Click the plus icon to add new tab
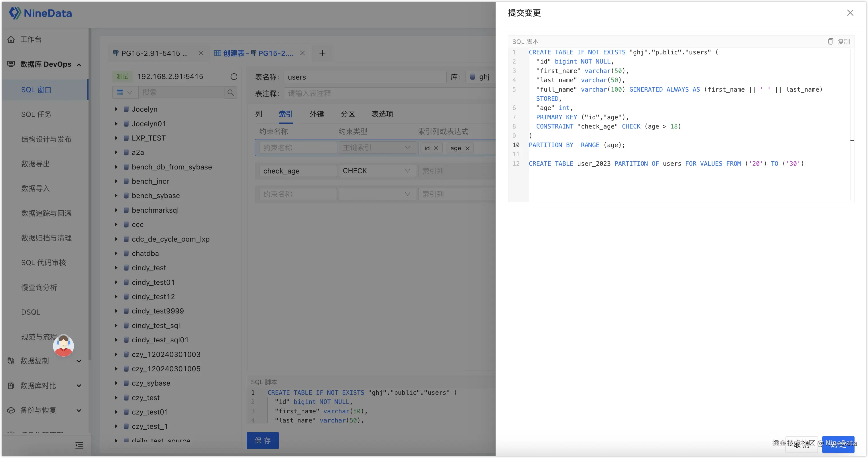The image size is (868, 458). coord(322,53)
